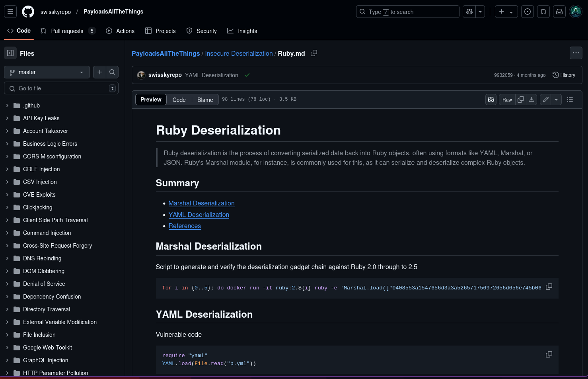Open the GraphQL Injection folder
Viewport: 588px width, 379px height.
[46, 360]
